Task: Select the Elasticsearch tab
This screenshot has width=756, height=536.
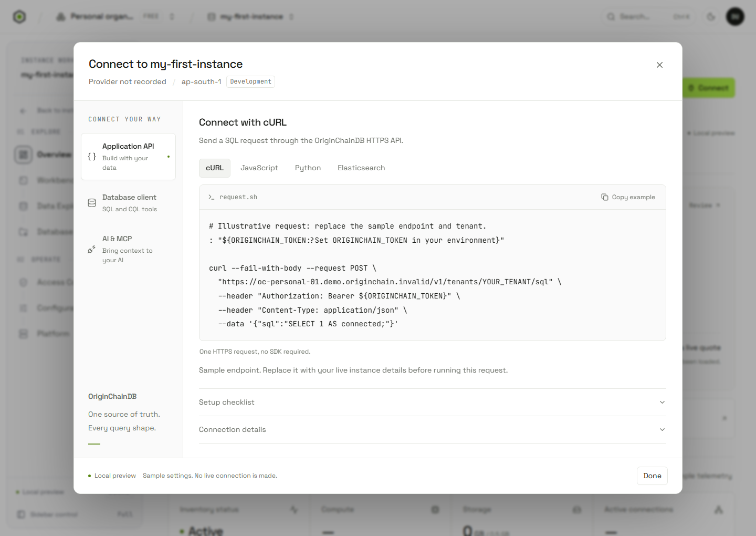Action: point(361,168)
